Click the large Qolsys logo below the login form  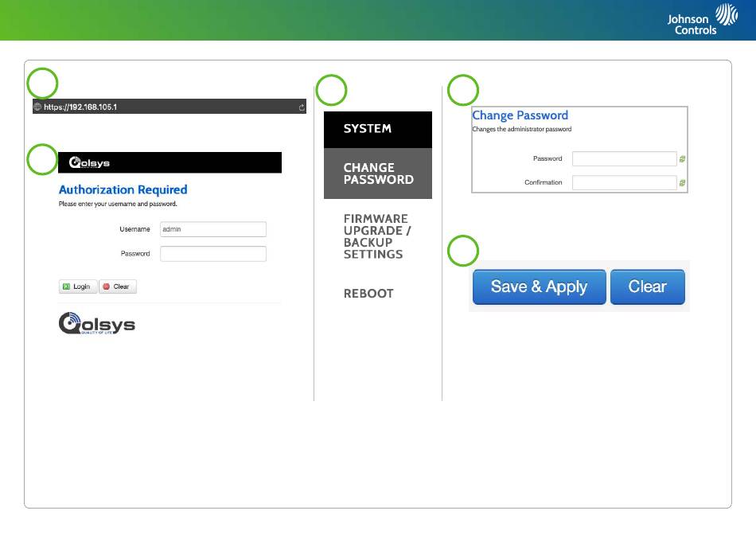(97, 323)
